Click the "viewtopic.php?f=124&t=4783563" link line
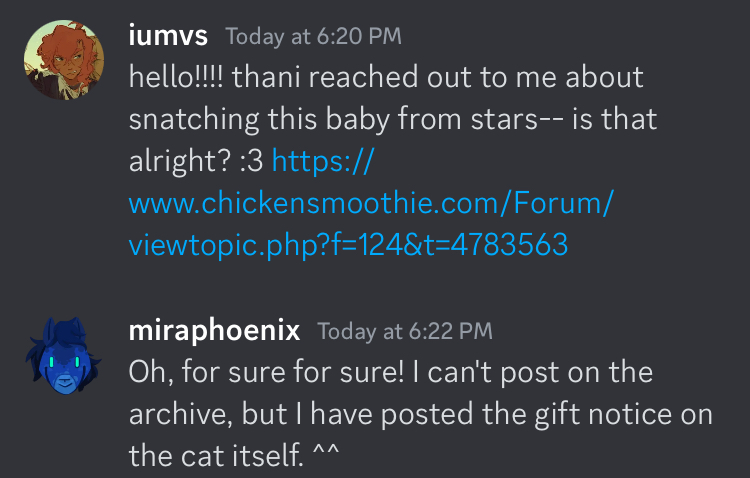 point(348,245)
